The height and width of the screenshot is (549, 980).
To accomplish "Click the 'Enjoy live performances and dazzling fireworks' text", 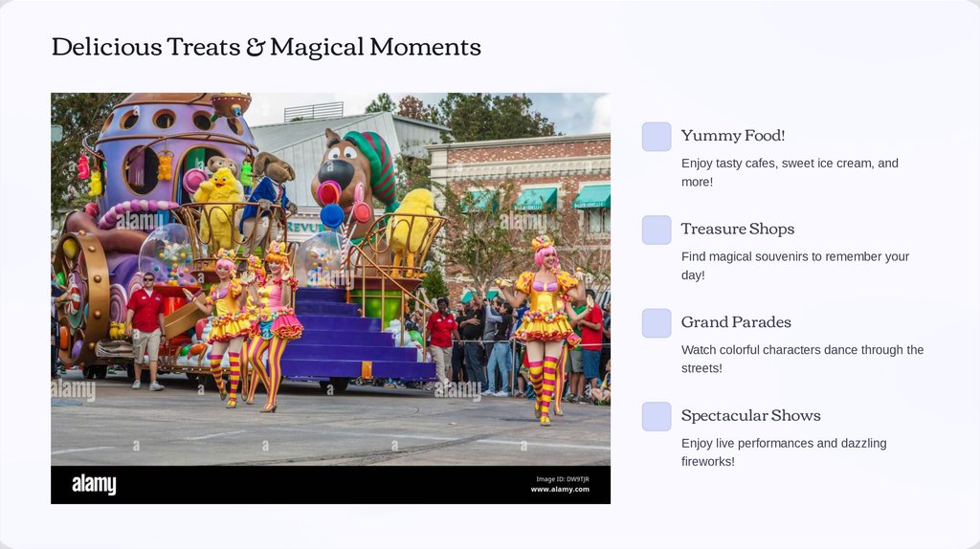I will pos(784,452).
